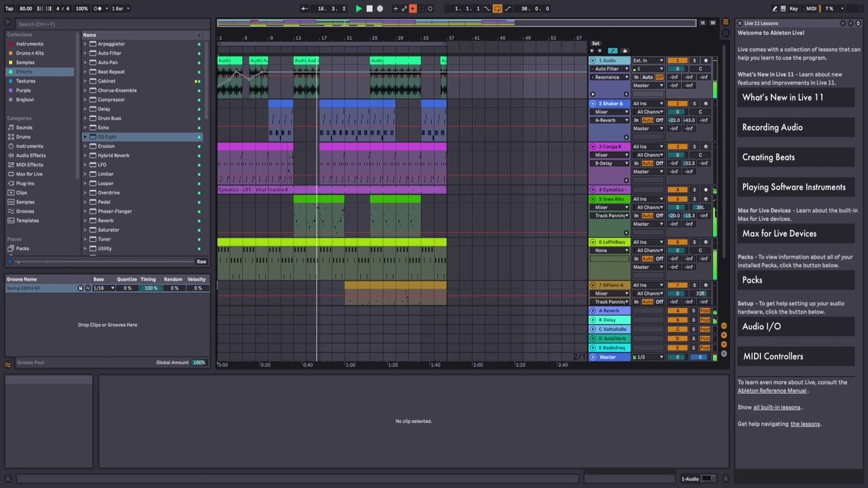868x488 pixels.
Task: Open 1 Audio Auto Filter device chooser
Action: [610, 69]
